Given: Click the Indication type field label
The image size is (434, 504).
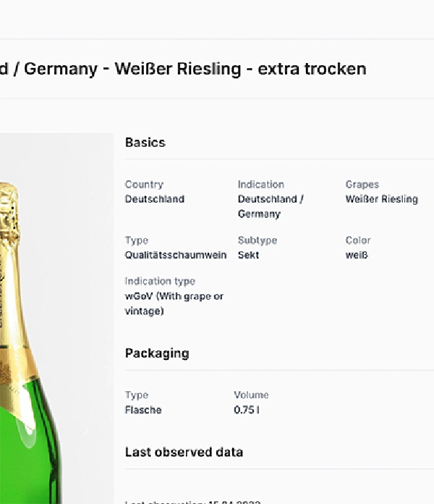Looking at the screenshot, I should tap(160, 281).
